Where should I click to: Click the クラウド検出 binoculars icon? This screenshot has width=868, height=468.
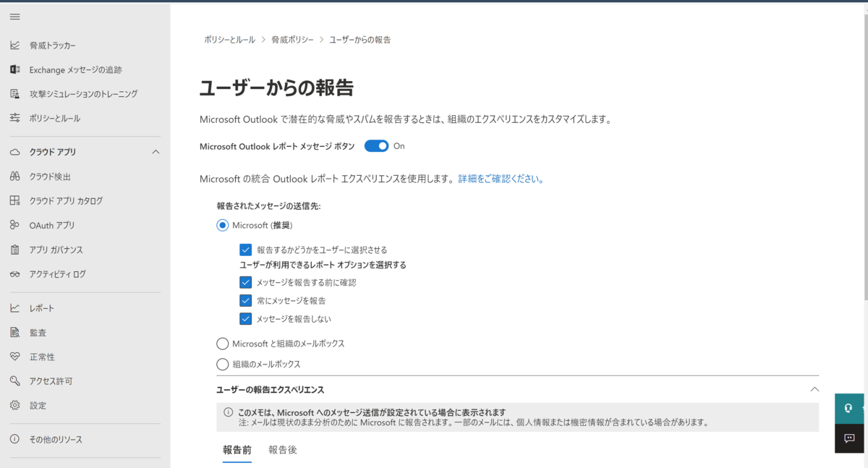[14, 176]
